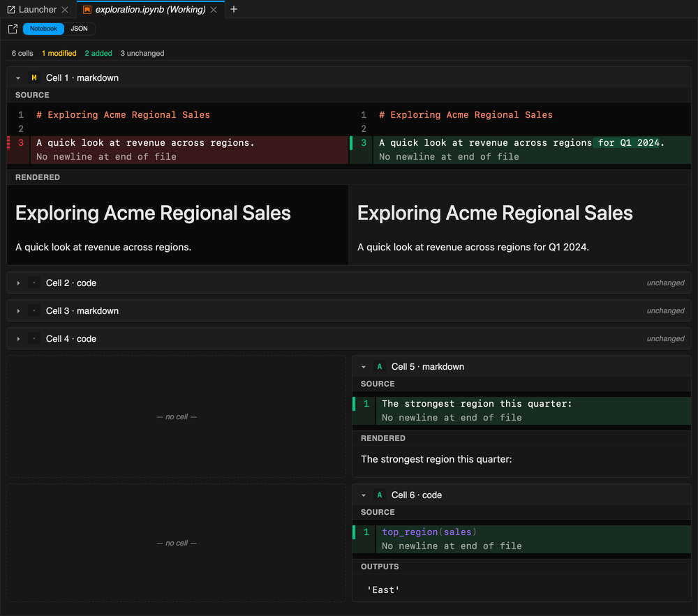
Task: Click the open-in-new-window icon beside Notebook
Action: (x=13, y=29)
